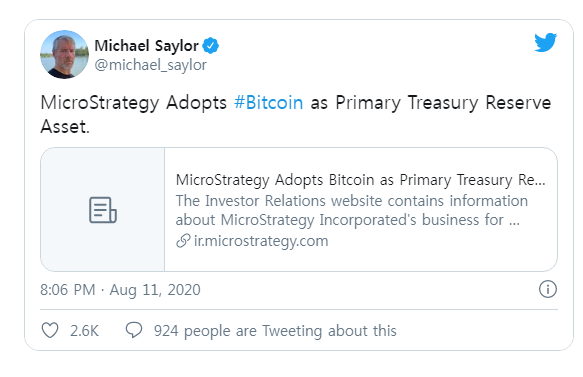Click the link card preview image area
The width and height of the screenshot is (583, 377).
(x=103, y=209)
